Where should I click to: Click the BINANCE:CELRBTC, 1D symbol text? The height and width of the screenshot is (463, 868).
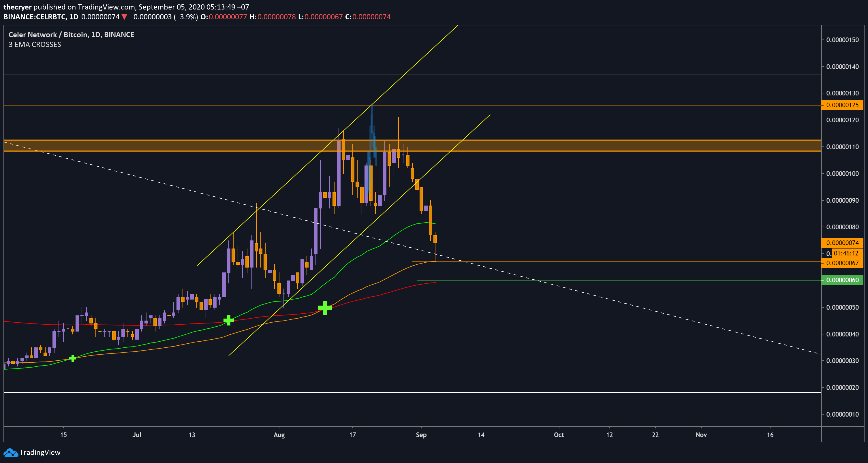(41, 17)
